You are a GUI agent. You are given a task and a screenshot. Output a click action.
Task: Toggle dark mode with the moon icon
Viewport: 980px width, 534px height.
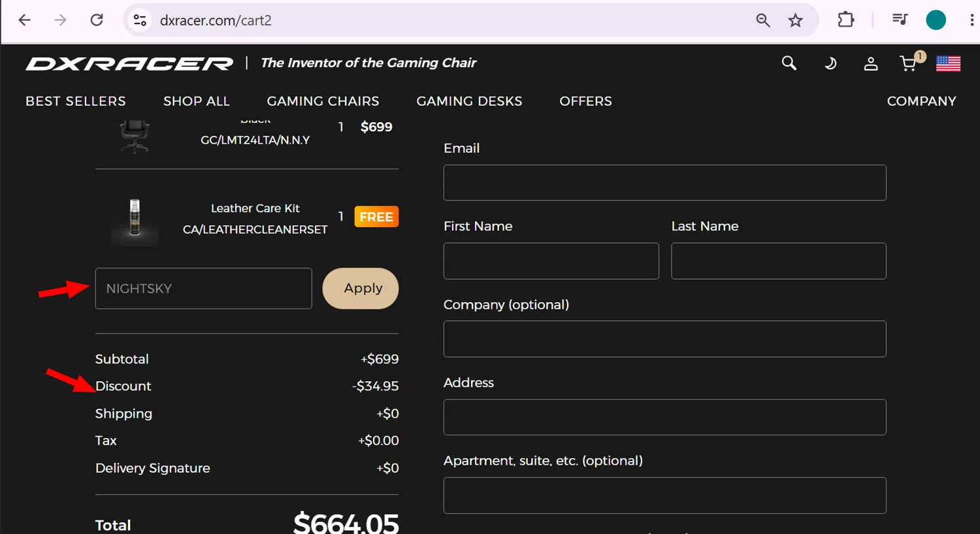pos(830,63)
